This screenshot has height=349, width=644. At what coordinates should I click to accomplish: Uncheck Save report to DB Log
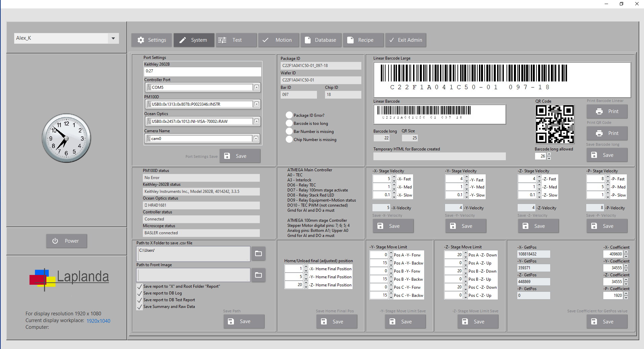(139, 293)
